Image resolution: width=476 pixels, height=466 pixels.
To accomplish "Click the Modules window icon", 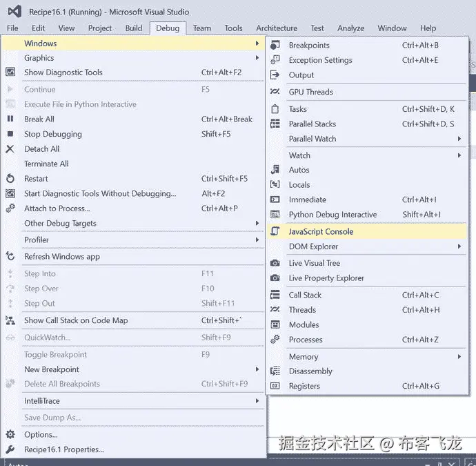I will tap(275, 324).
